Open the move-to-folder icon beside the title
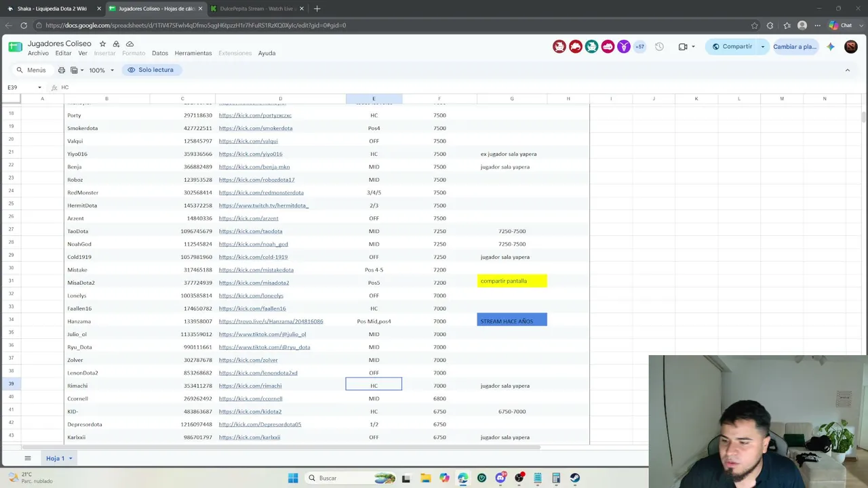This screenshot has width=868, height=488. point(116,44)
